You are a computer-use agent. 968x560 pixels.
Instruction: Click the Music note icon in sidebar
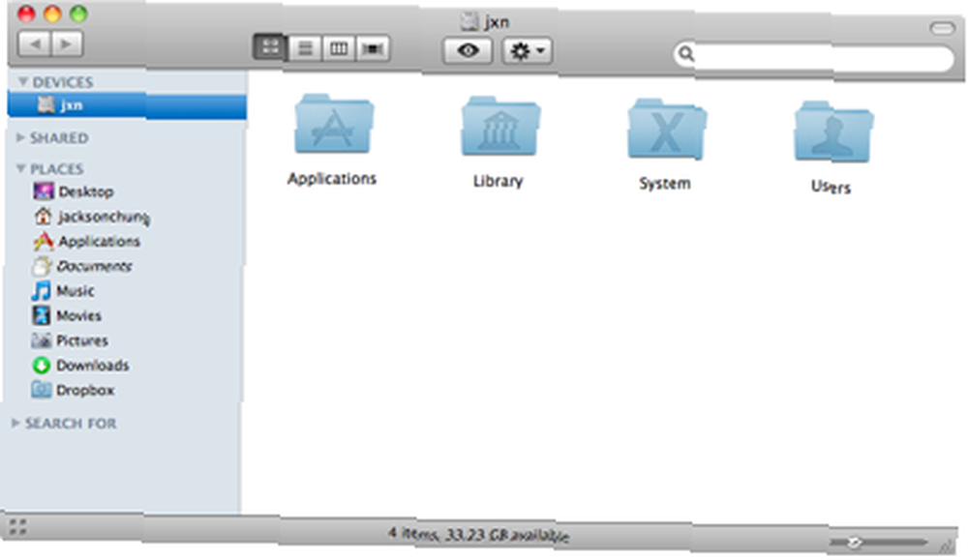click(x=41, y=290)
